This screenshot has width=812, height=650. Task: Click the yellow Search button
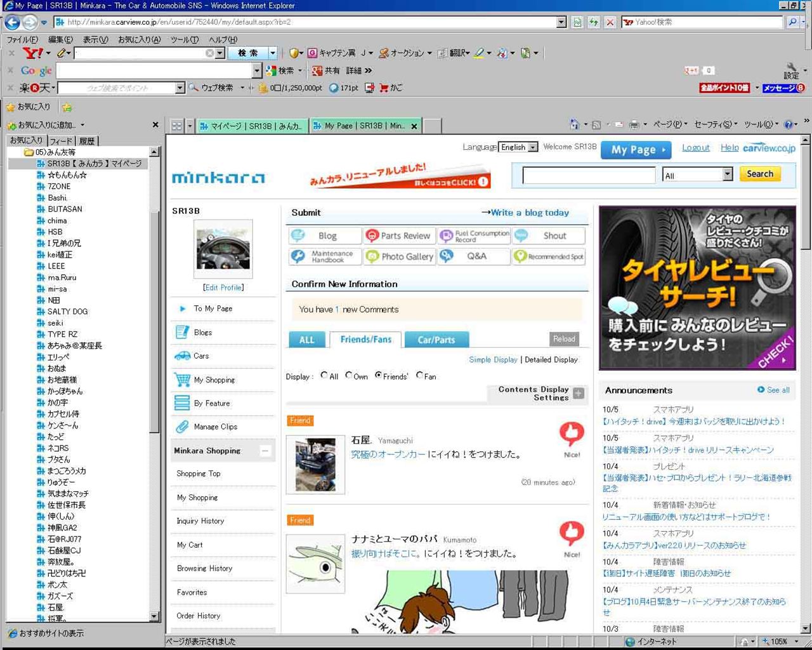click(760, 174)
